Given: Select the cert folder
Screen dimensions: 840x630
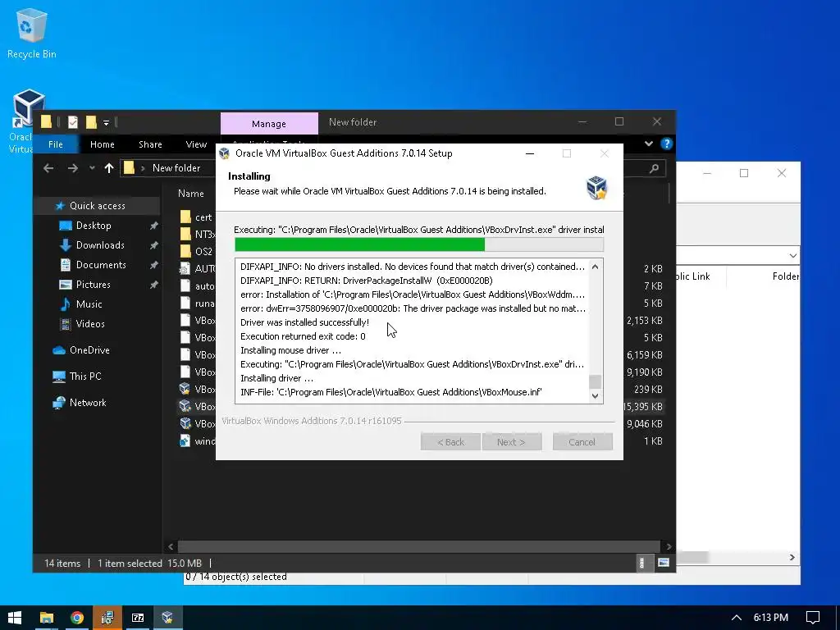Looking at the screenshot, I should 197,217.
